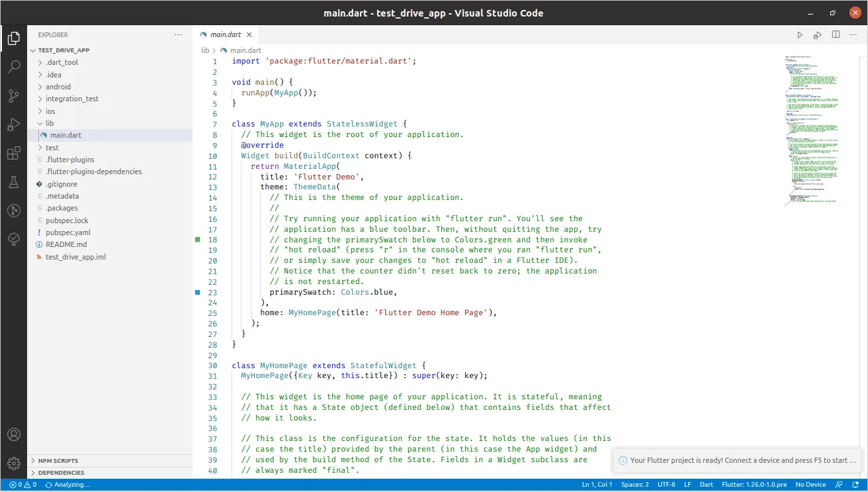Click the blue color marker at line 23

197,291
